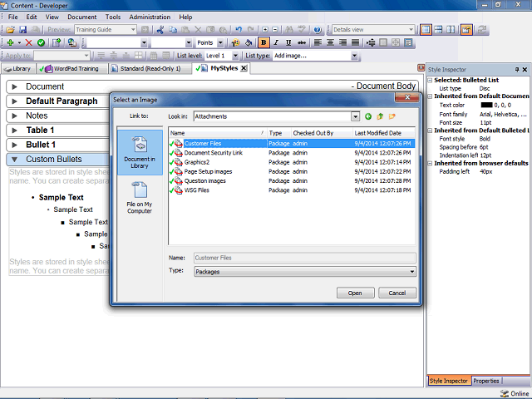This screenshot has height=399, width=532.
Task: Open the List level dropdown
Action: (235, 56)
